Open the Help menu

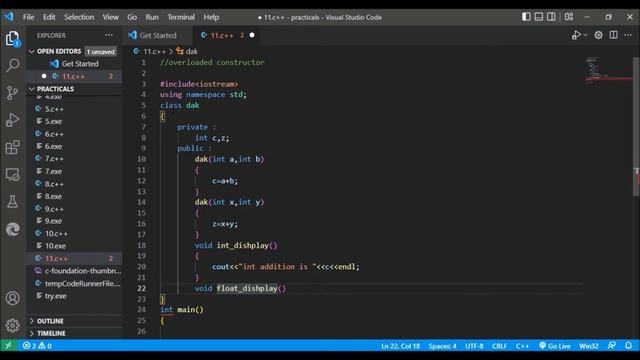[x=211, y=17]
